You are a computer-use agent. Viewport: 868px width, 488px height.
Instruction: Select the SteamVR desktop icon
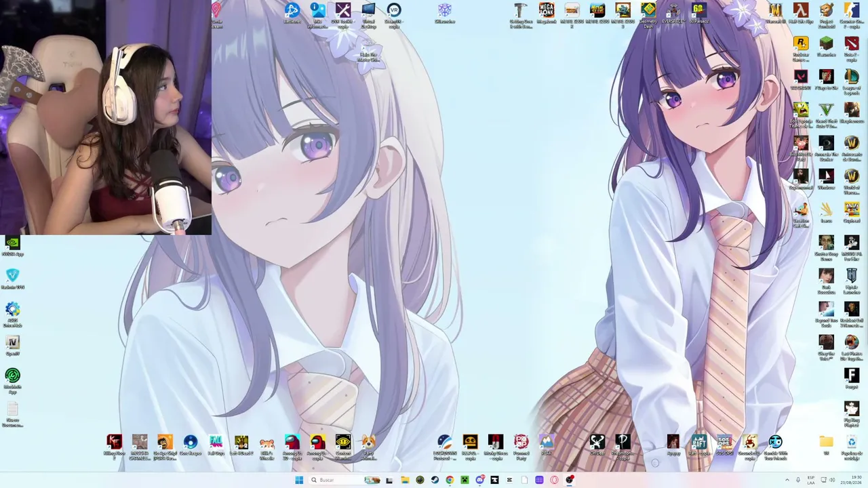(x=393, y=16)
